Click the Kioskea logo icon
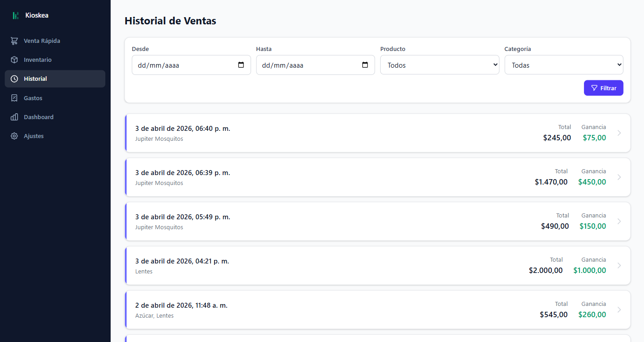This screenshot has width=644, height=342. click(x=15, y=15)
